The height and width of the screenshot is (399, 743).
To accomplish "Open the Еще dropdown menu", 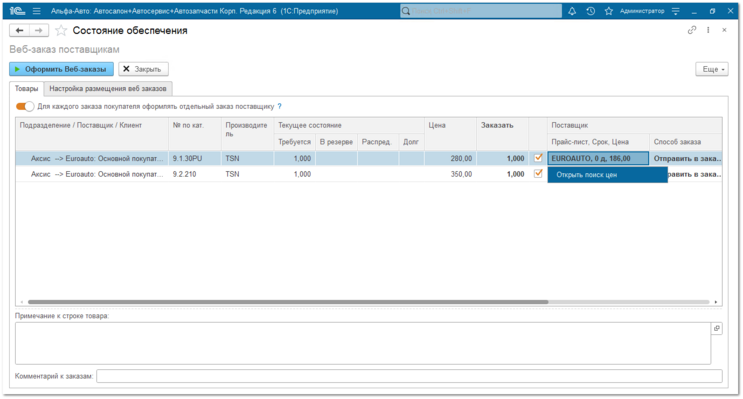I will 712,69.
